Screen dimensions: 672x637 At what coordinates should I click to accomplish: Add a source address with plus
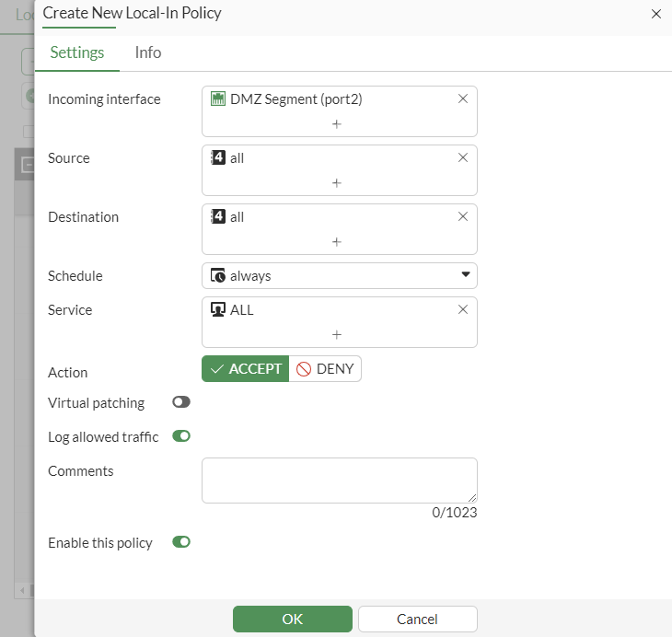click(337, 182)
